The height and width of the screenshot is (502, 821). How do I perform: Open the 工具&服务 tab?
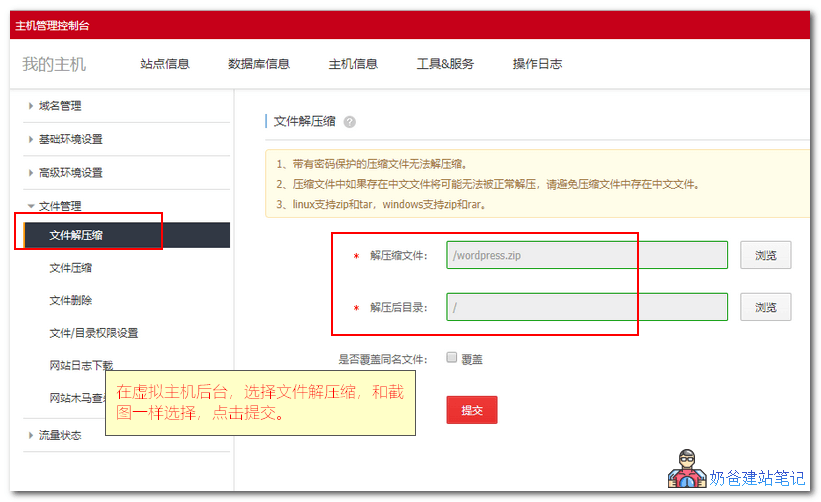(445, 64)
